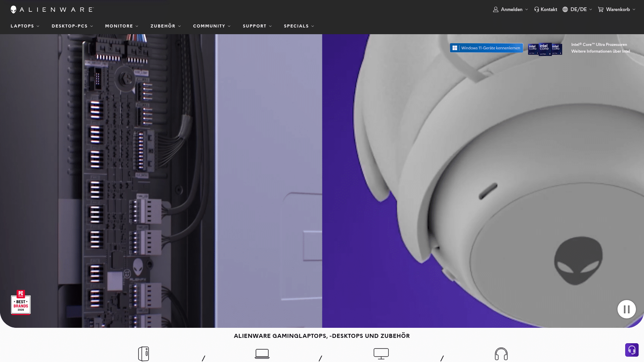The image size is (644, 362).
Task: Select the headphones accessories category icon
Action: 501,354
